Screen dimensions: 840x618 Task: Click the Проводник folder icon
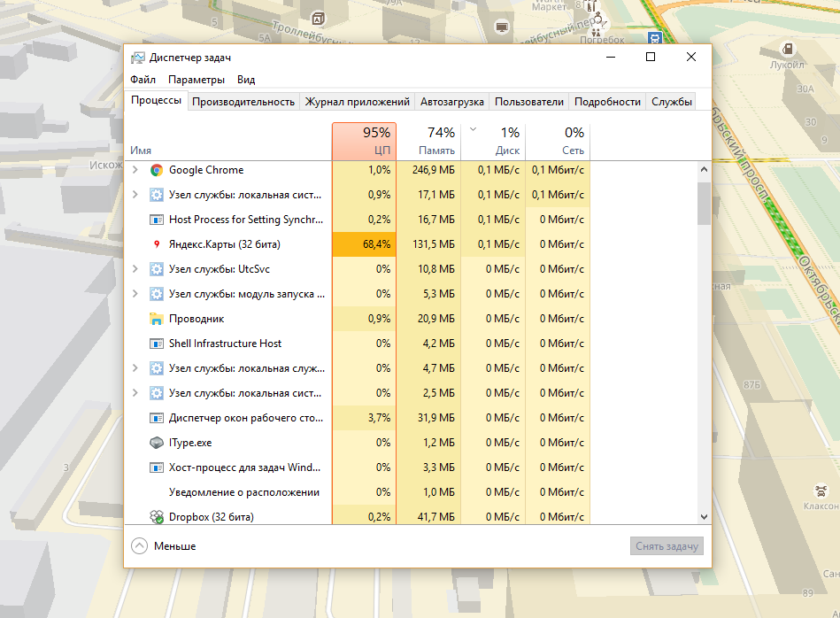[156, 319]
